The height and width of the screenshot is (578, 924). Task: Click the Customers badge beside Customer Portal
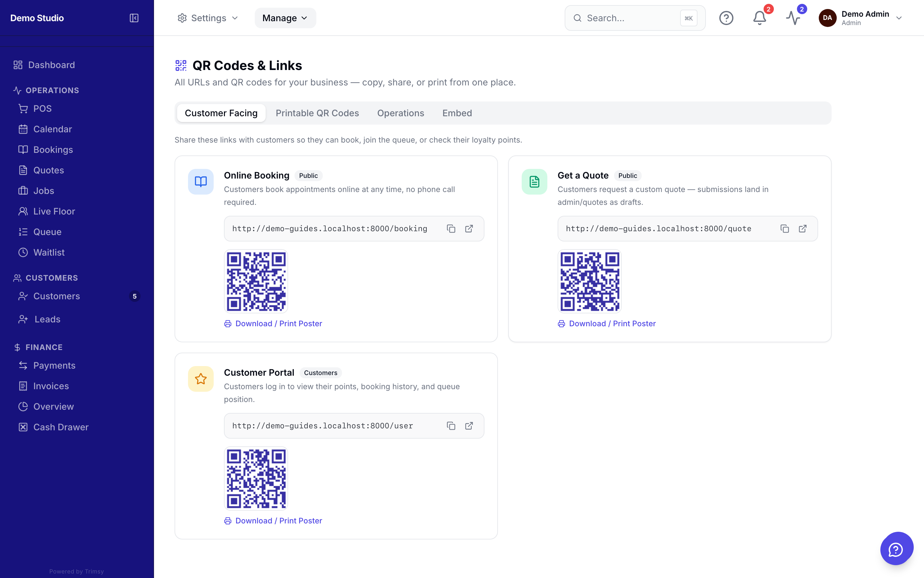tap(321, 373)
